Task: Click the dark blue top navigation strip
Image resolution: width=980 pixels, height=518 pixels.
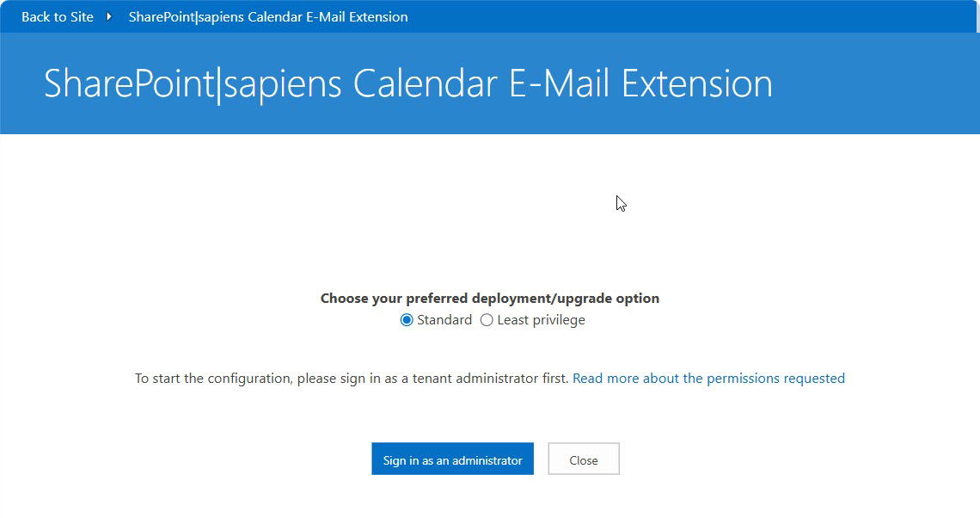Action: coord(688,16)
